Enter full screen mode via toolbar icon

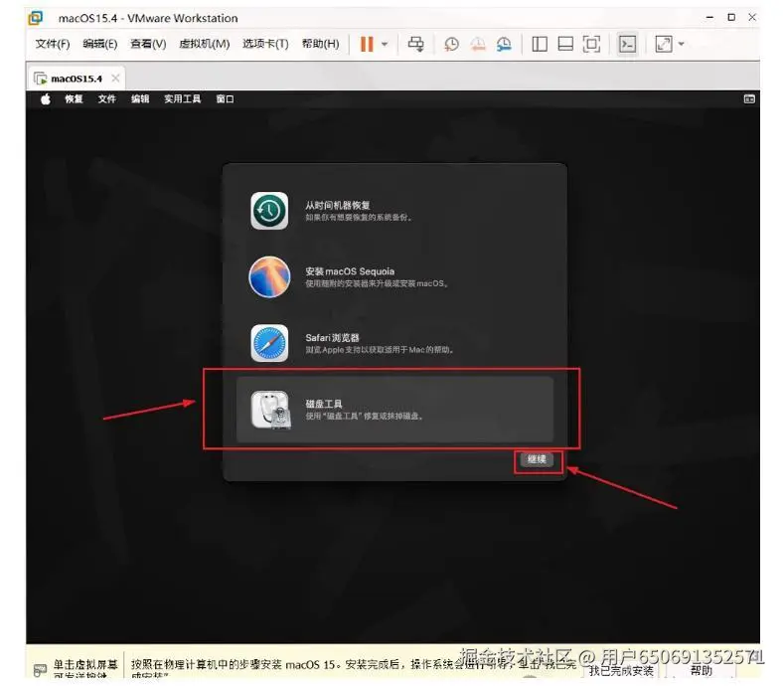point(591,44)
